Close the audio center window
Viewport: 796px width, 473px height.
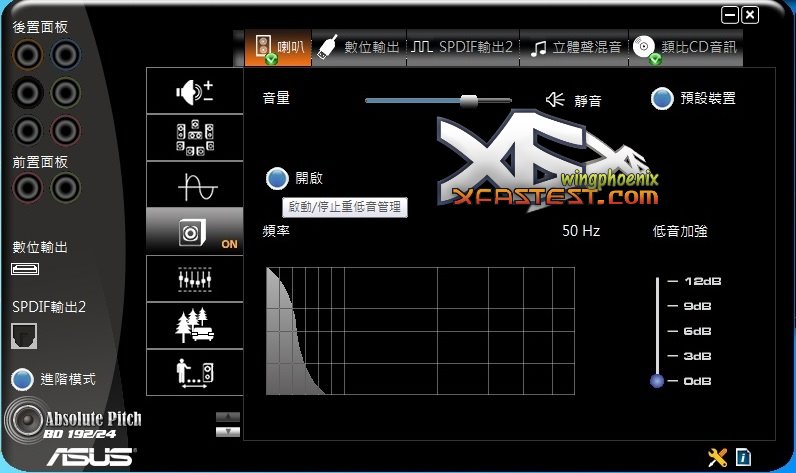click(750, 15)
